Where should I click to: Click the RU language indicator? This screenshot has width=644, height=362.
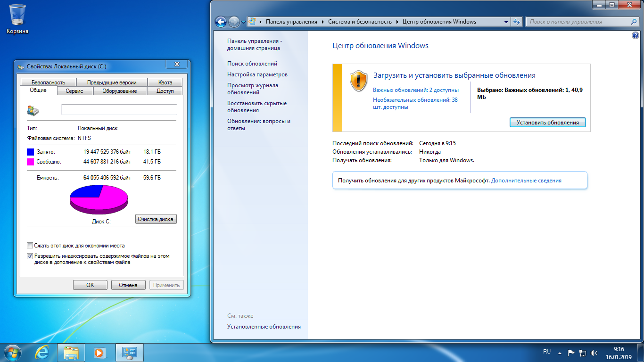coord(547,352)
